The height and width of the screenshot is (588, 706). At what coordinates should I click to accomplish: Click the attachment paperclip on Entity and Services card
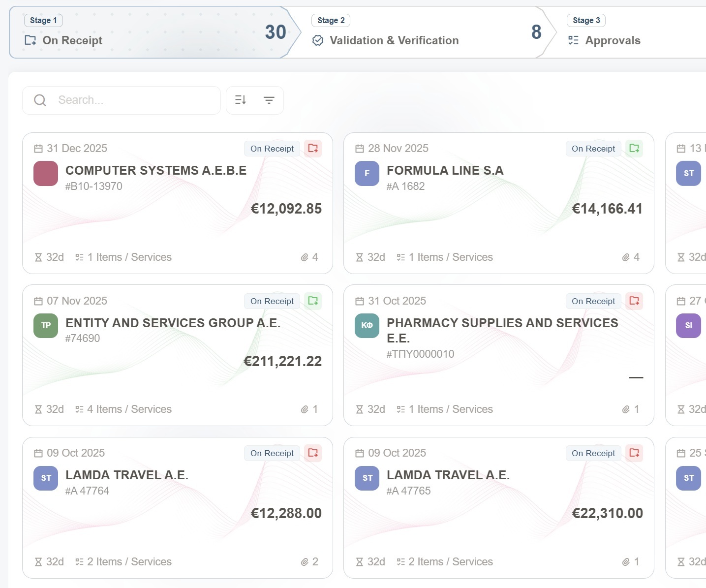point(305,409)
